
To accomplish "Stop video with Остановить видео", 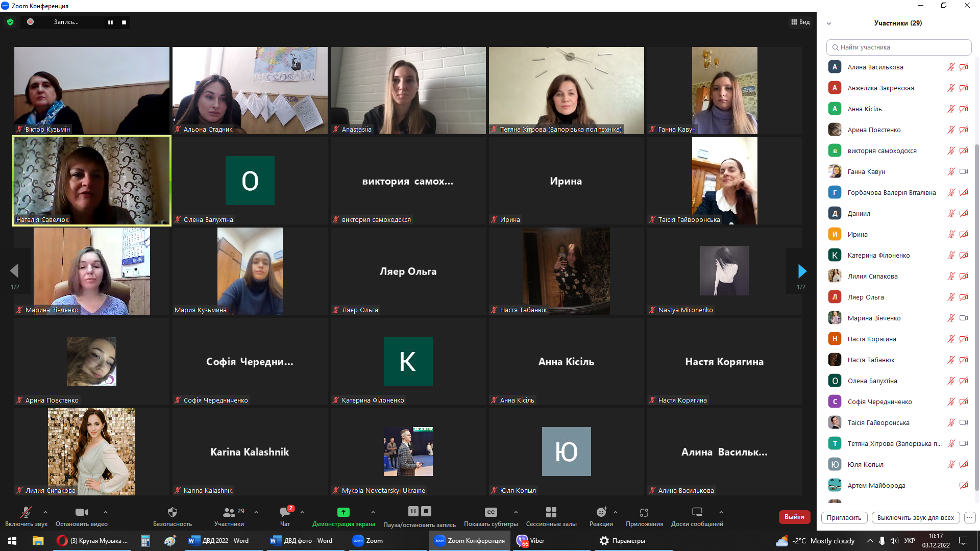I will coord(81,512).
